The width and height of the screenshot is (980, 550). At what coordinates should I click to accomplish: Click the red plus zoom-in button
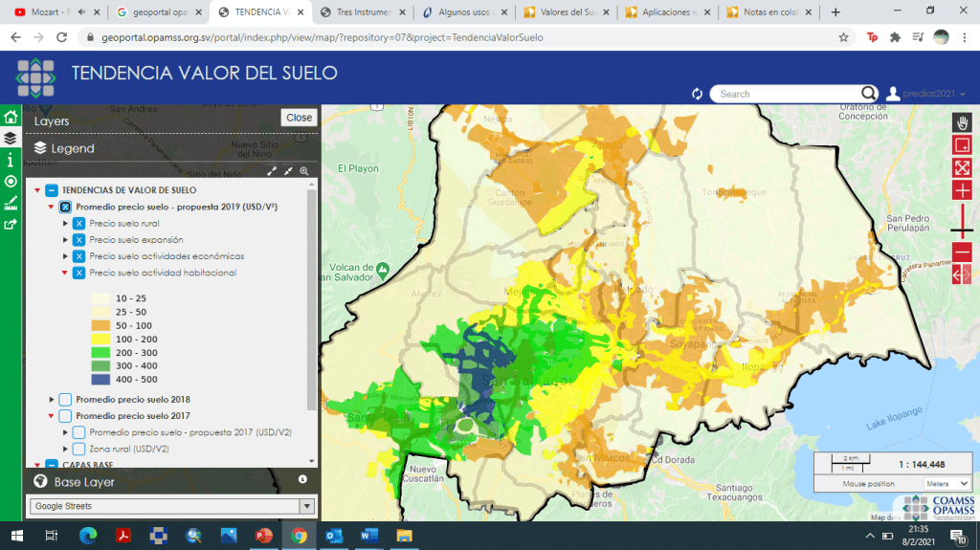[962, 190]
